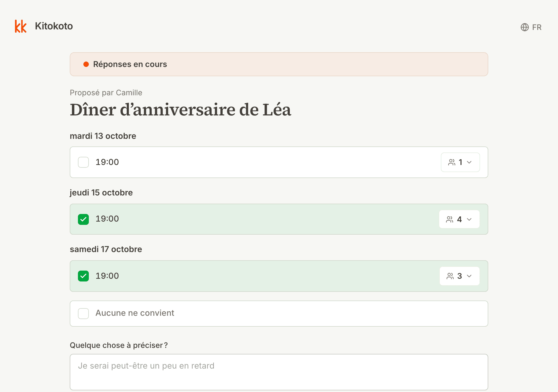Open the Kitokoto home link text
This screenshot has width=558, height=392.
coord(54,26)
